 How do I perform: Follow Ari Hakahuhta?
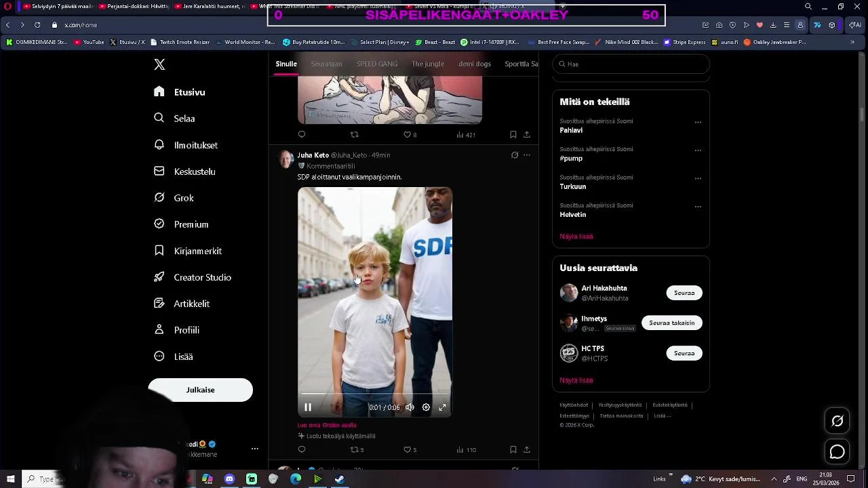(684, 293)
